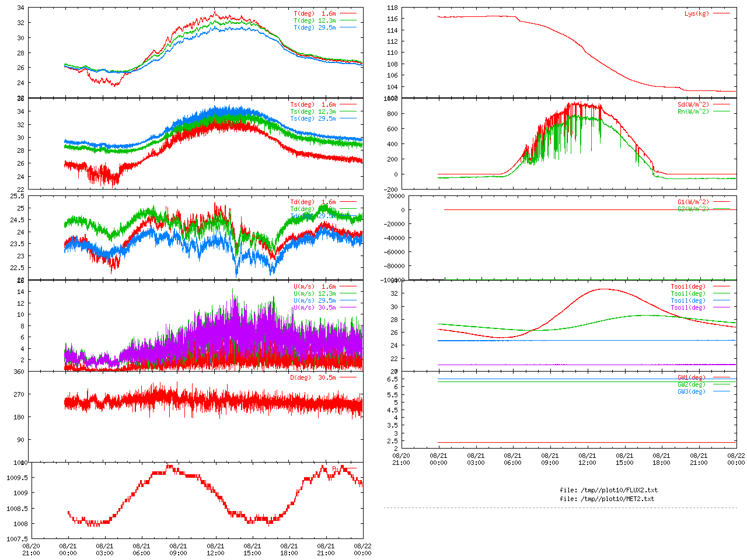Select the '22.5' dew point axis value
This screenshot has height=560, width=747.
tap(18, 268)
